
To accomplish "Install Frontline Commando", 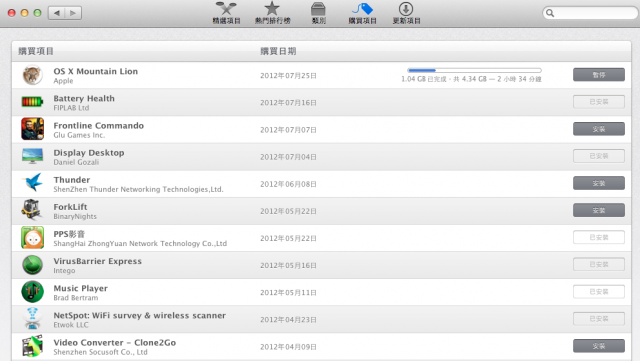I will (x=598, y=129).
